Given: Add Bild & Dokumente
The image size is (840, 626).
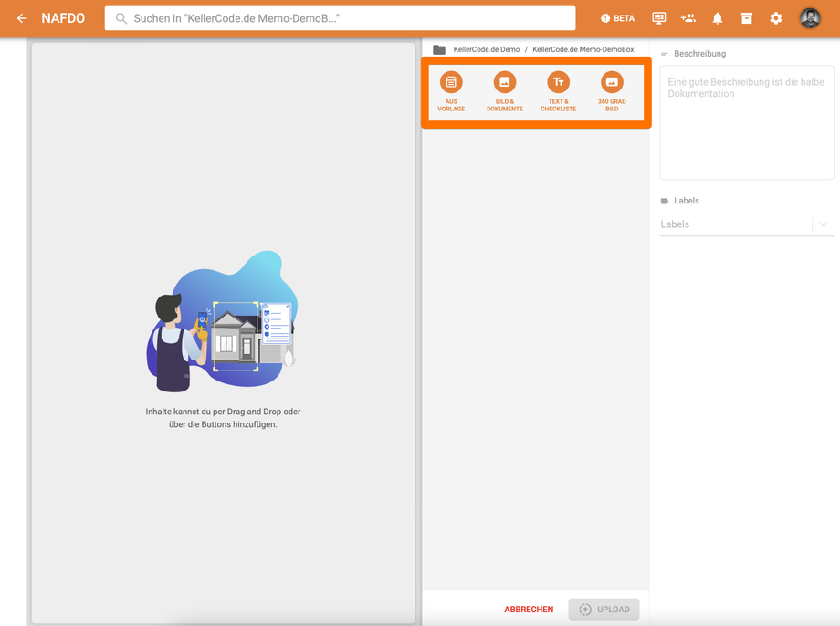Looking at the screenshot, I should 505,91.
